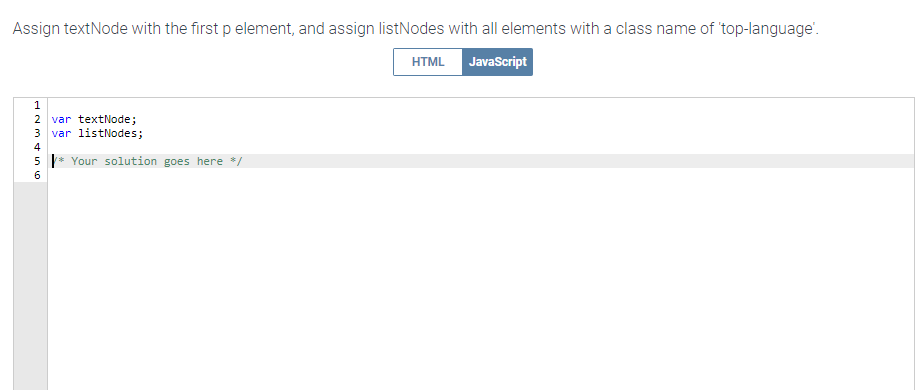Click line number 5 in the gutter
The image size is (924, 390).
point(37,161)
